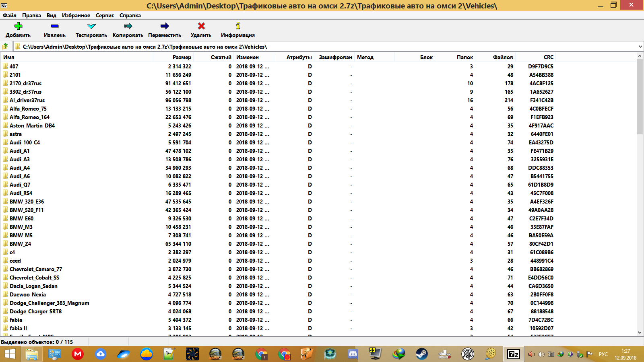Open Discord from the taskbar

353,354
